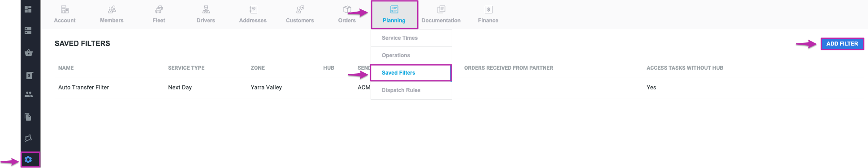Open the dashboard icon in sidebar
The image size is (868, 168).
click(28, 9)
